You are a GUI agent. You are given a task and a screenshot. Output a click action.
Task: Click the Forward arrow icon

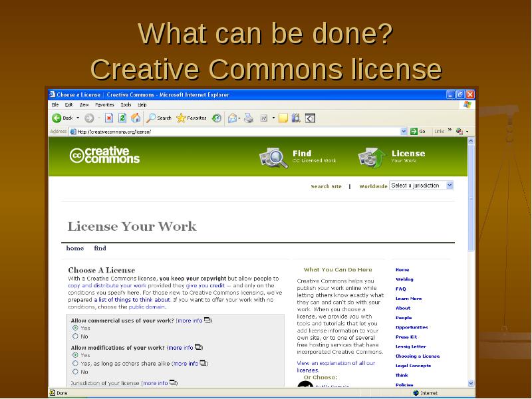(x=89, y=118)
